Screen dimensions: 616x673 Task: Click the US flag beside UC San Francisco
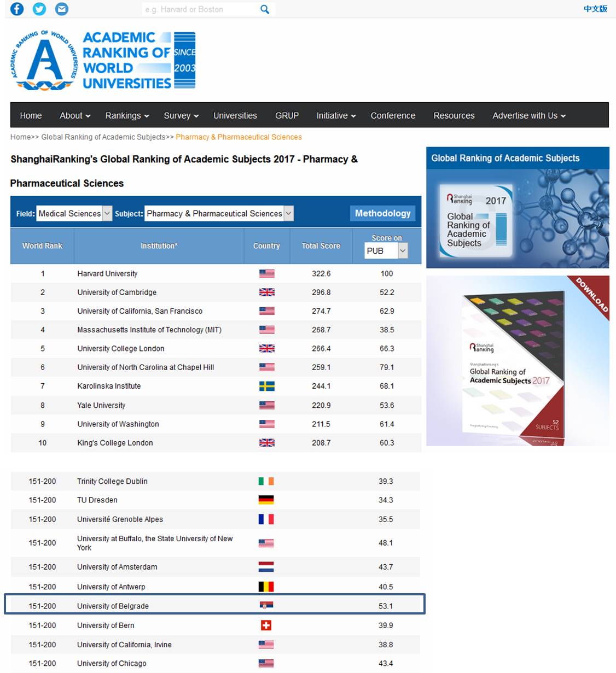coord(267,311)
